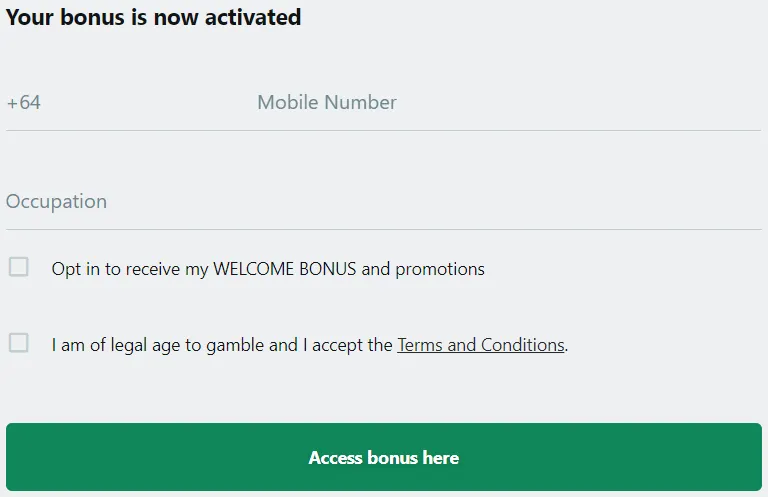This screenshot has height=497, width=768.
Task: Tick the WELCOME BONUS opt-in checkbox
Action: point(18,267)
